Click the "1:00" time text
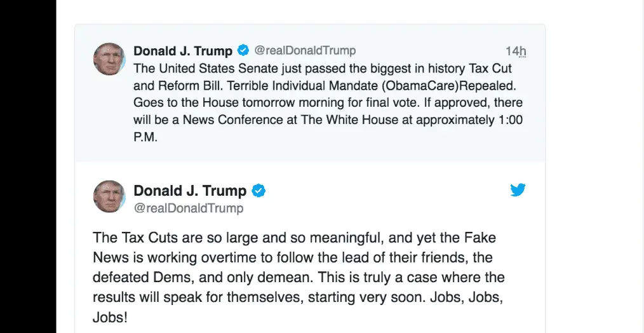 tap(509, 120)
